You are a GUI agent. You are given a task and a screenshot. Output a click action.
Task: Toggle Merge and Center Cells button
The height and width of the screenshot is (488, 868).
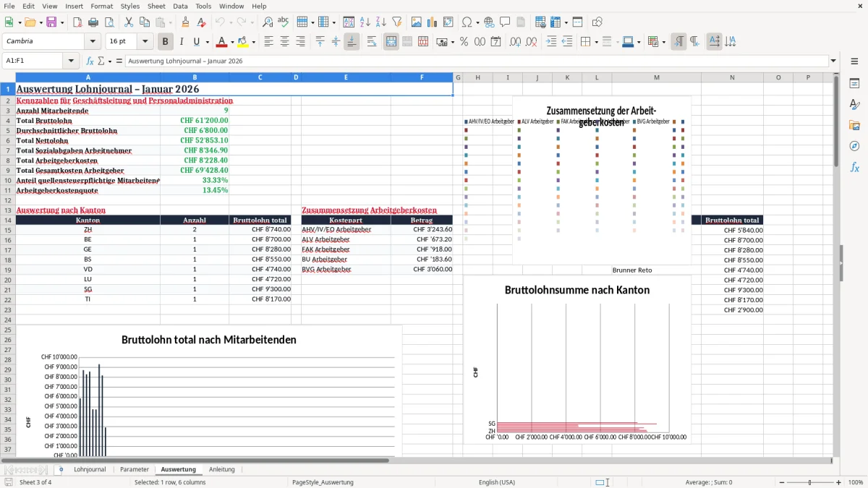pyautogui.click(x=391, y=42)
